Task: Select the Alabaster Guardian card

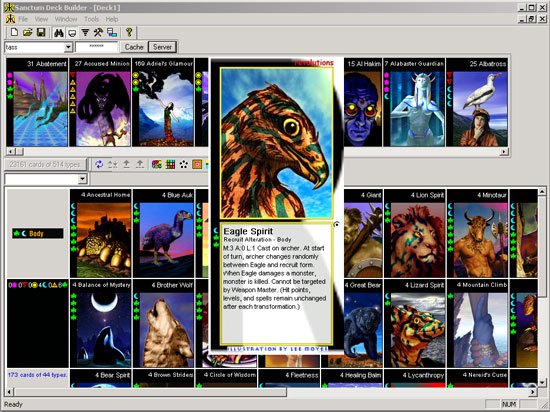Action: pos(414,102)
